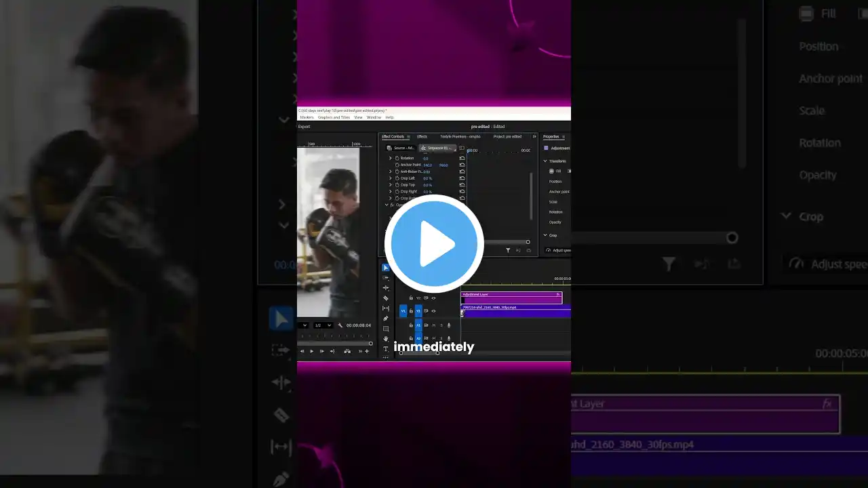The image size is (868, 488).
Task: Click the filter funnel icon in Effect Controls
Action: (x=508, y=251)
